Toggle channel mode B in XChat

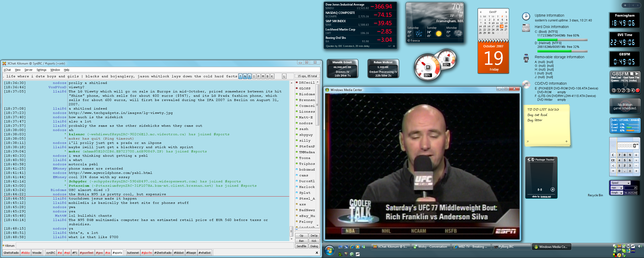[268, 76]
